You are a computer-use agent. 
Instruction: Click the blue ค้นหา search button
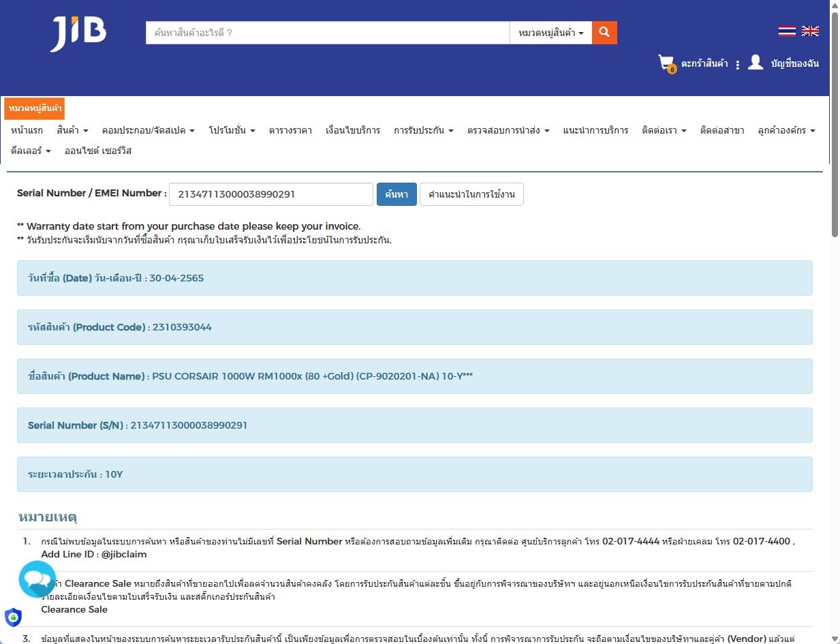tap(396, 194)
